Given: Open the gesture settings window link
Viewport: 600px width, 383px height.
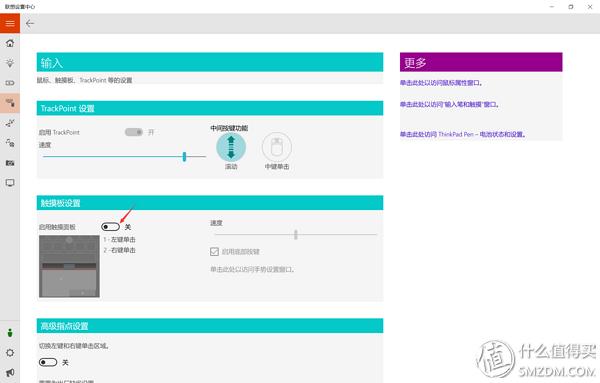Looking at the screenshot, I should [x=252, y=269].
